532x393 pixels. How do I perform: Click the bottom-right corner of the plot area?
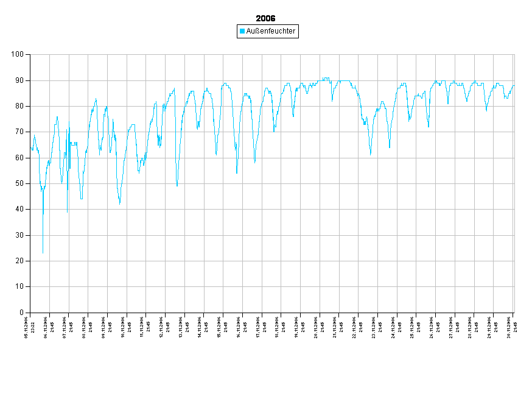[x=514, y=313]
